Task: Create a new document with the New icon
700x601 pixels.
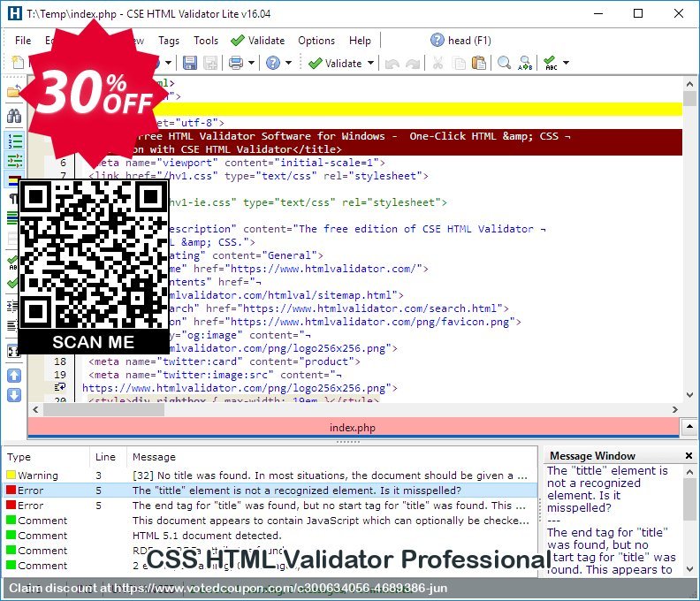Action: coord(17,63)
